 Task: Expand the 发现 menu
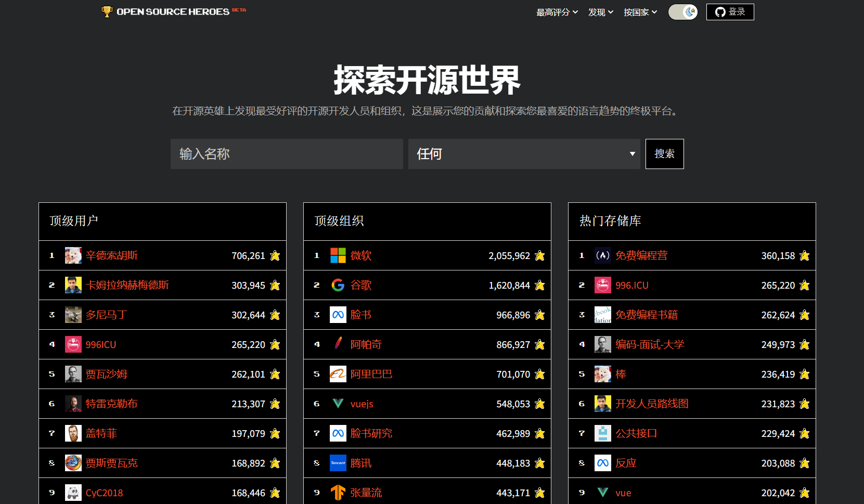click(x=601, y=12)
